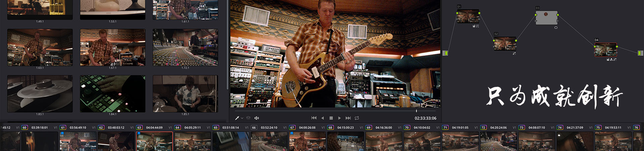This screenshot has width=644, height=151.
Task: Click the color picker eyedropper tool
Action: 237,118
